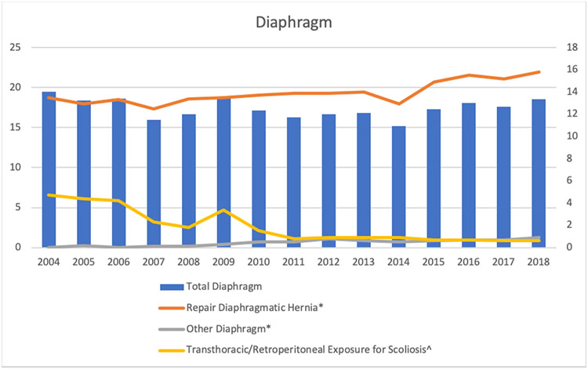The height and width of the screenshot is (369, 588).
Task: Click the blue bar for 2014
Action: click(398, 186)
